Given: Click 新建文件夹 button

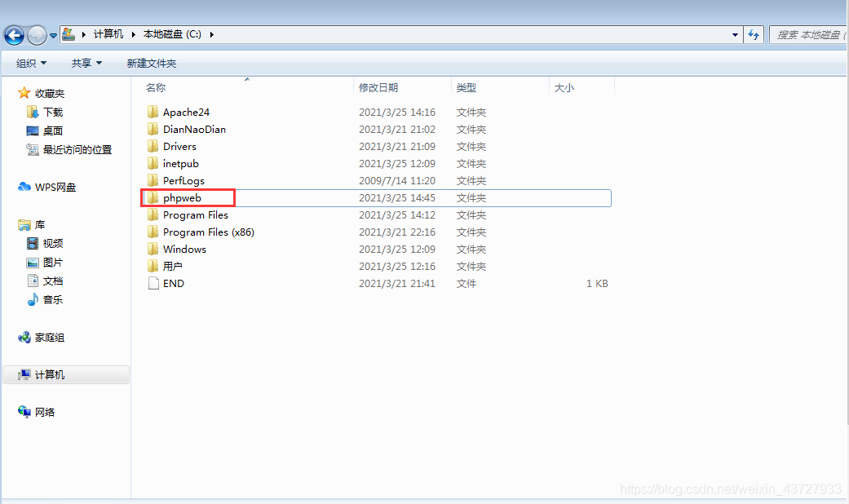Looking at the screenshot, I should 152,64.
